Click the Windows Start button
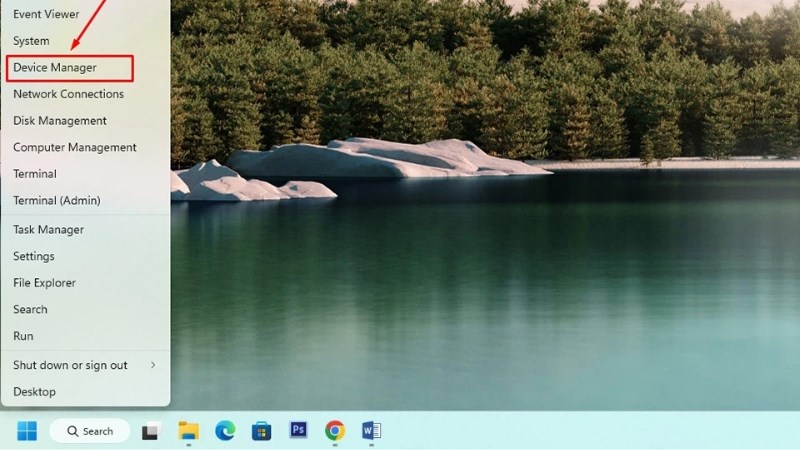This screenshot has width=800, height=450. (x=27, y=431)
